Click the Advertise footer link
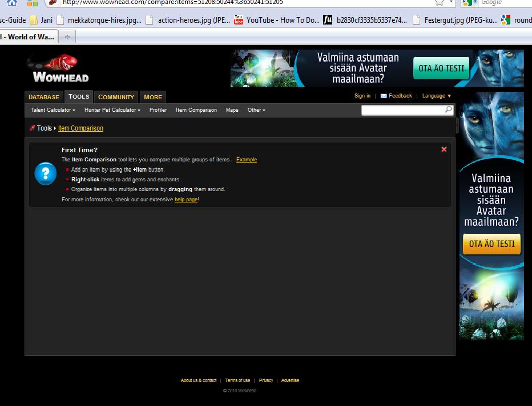Image resolution: width=532 pixels, height=406 pixels. pyautogui.click(x=290, y=380)
